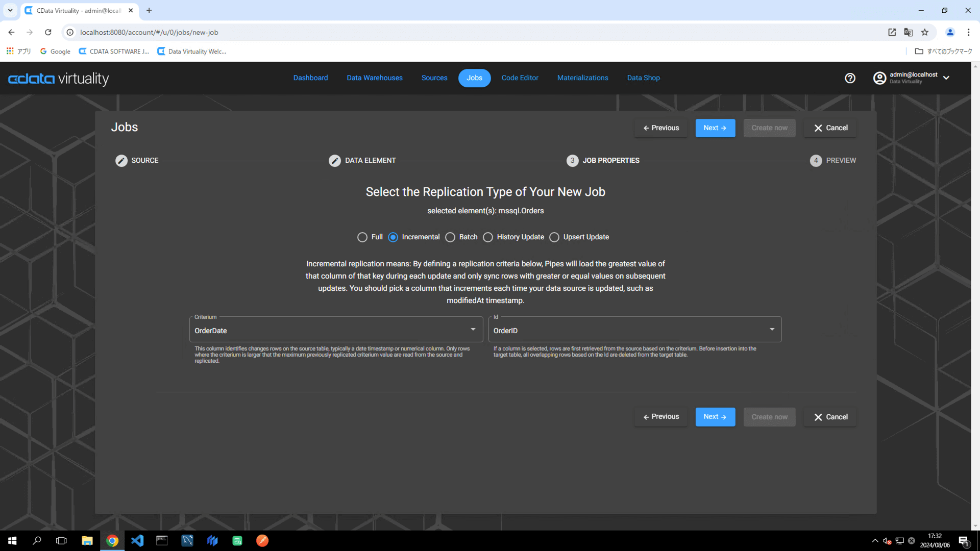This screenshot has height=551, width=980.
Task: Open Visual Studio Code from the taskbar
Action: [137, 541]
